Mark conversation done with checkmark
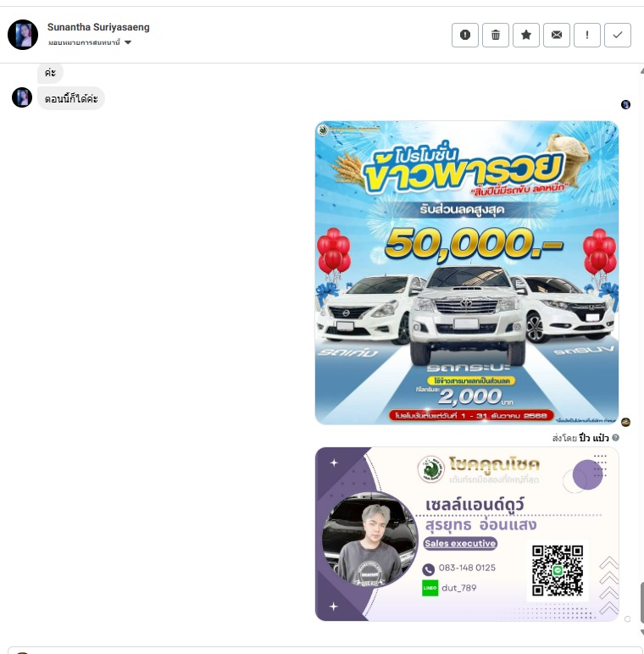Screen dimensions: 644x654 point(618,35)
